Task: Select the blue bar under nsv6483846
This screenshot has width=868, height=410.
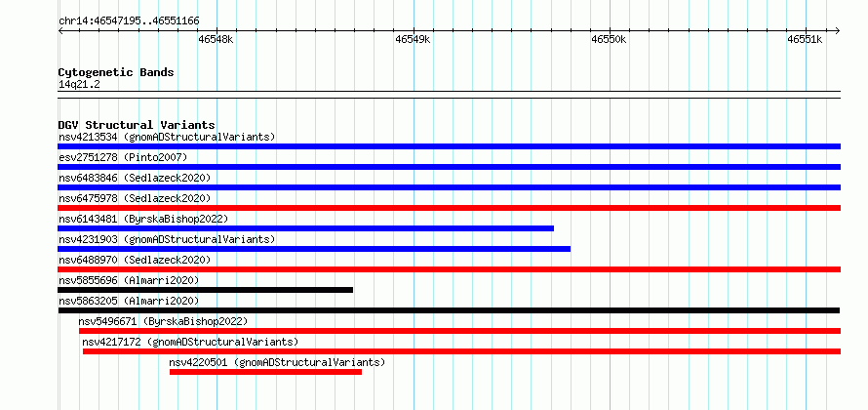Action: coord(449,187)
